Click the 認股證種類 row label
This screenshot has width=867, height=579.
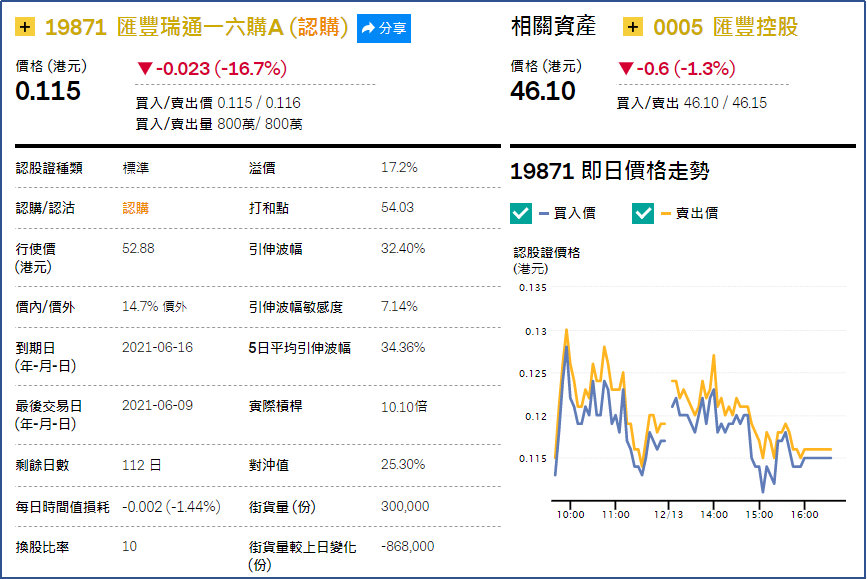(x=49, y=168)
